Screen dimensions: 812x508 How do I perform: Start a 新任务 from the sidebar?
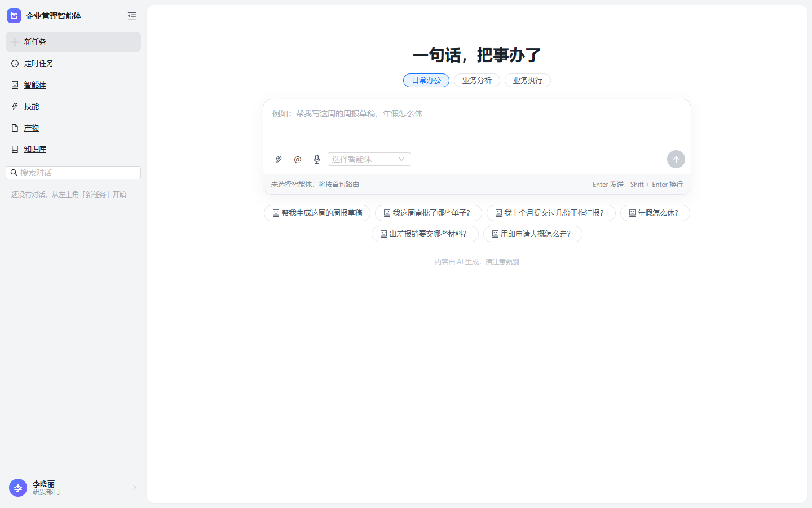click(x=73, y=42)
